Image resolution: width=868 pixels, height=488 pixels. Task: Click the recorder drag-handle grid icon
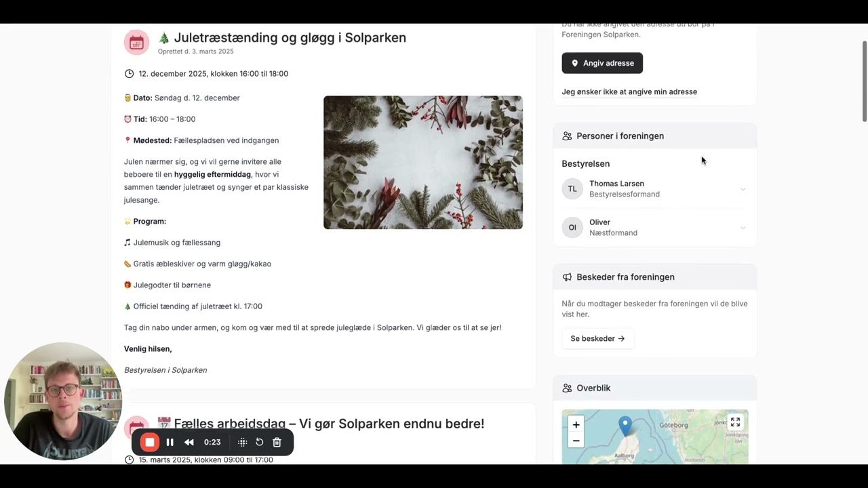coord(242,443)
